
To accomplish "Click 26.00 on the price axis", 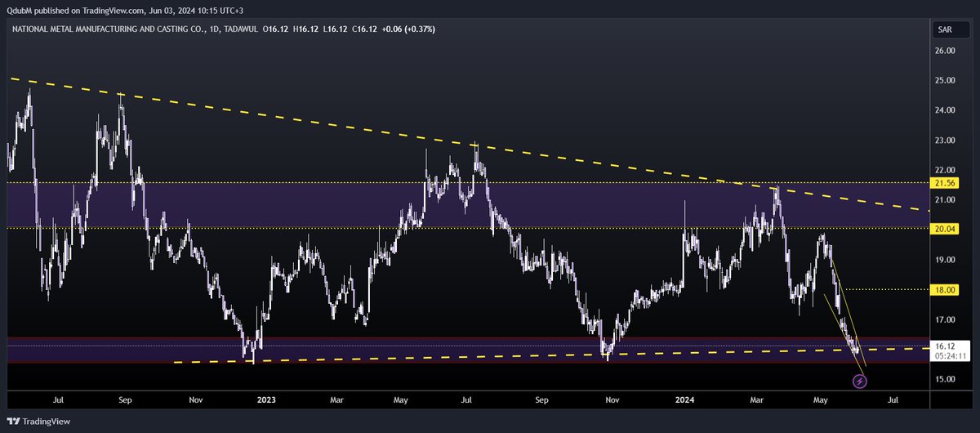I will 945,51.
